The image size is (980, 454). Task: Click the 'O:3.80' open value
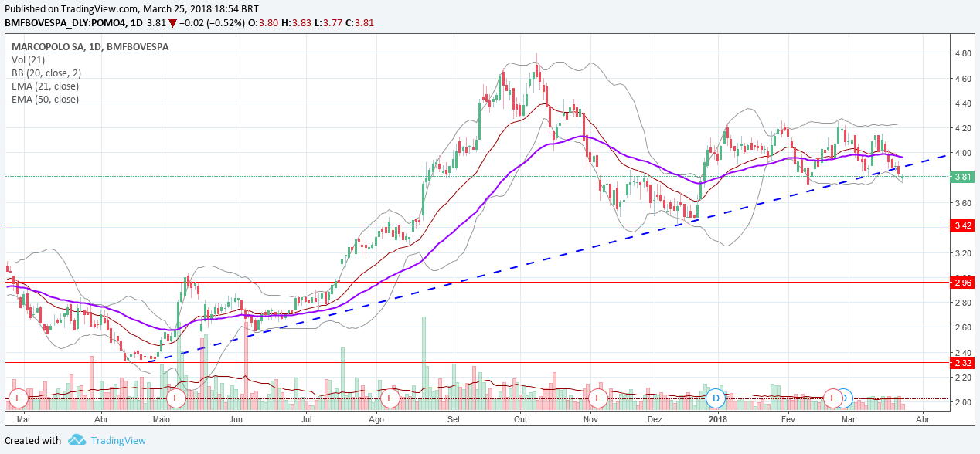pos(264,22)
